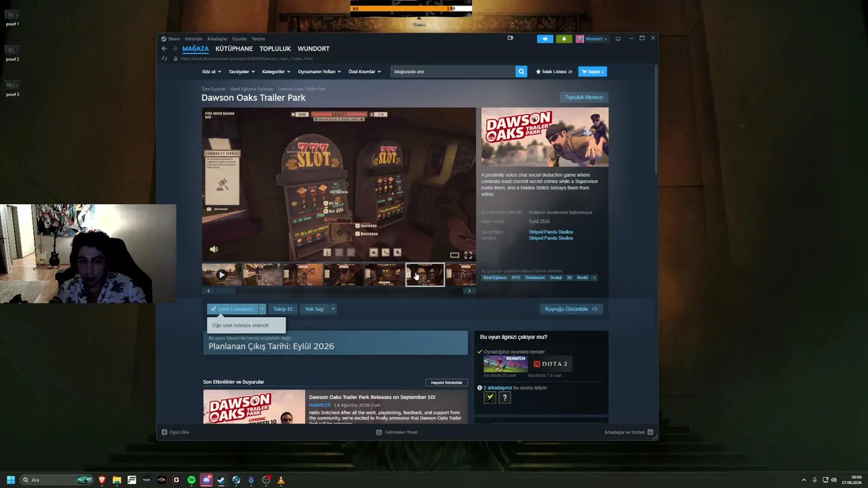The image size is (868, 488).
Task: Click the volume speaker in the system tray
Action: [x=833, y=480]
